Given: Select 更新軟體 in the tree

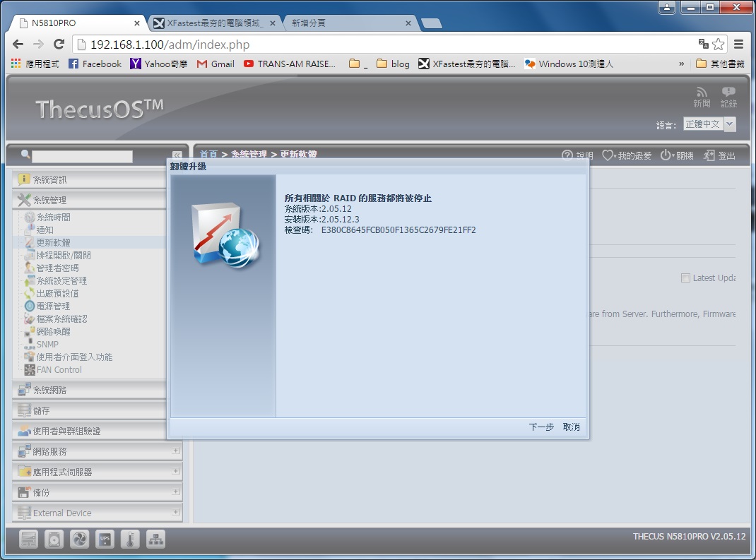Looking at the screenshot, I should tap(53, 242).
